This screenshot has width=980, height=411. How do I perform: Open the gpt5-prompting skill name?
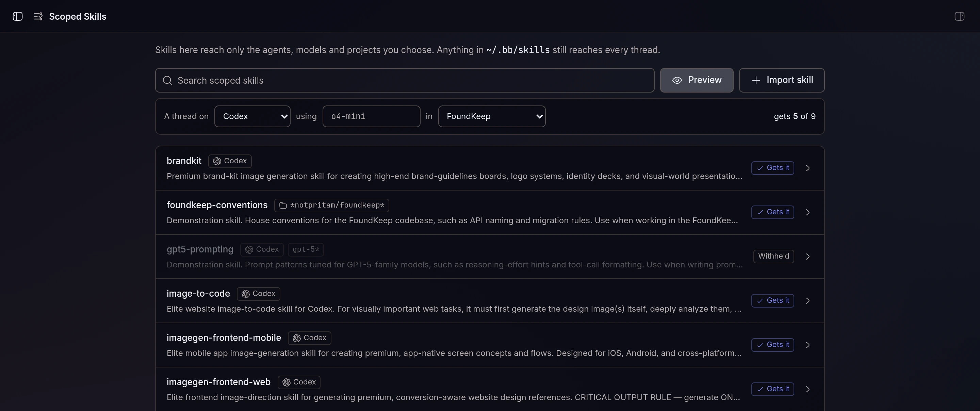coord(200,249)
